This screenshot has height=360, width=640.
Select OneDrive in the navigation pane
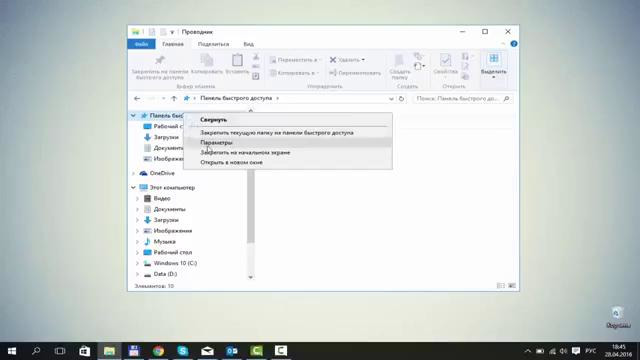162,173
